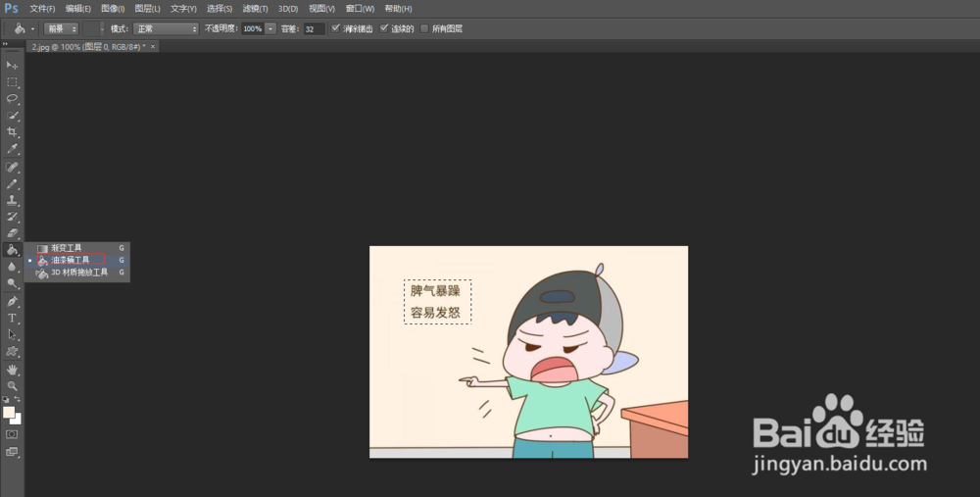980x497 pixels.
Task: Click the foreground color swatch
Action: tap(8, 412)
